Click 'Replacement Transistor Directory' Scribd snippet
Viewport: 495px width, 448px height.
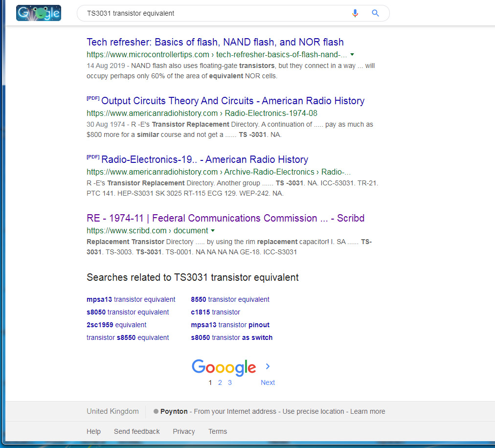[229, 247]
